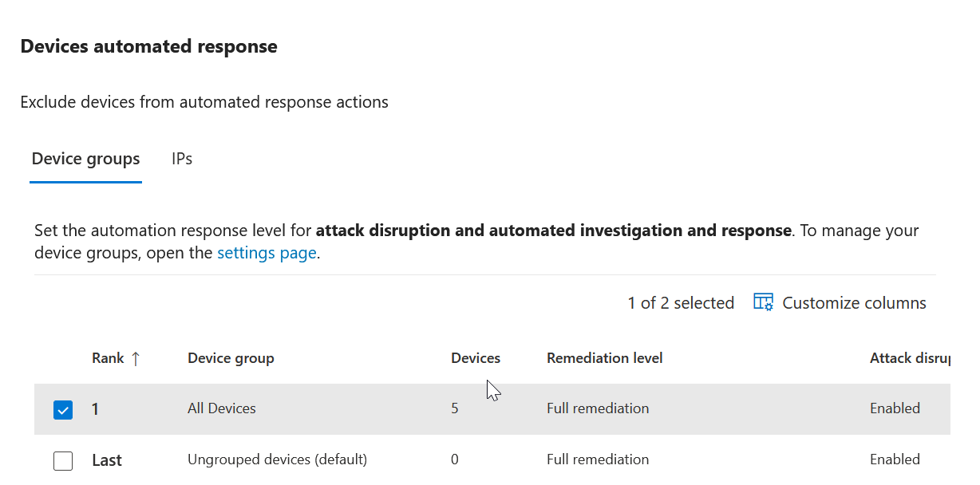
Task: Click the Customize columns text label
Action: pos(854,303)
